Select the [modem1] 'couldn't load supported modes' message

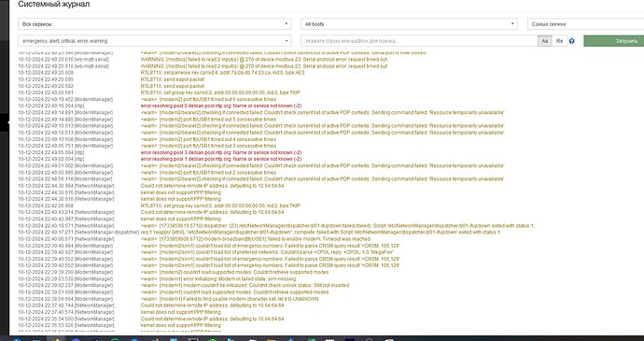(x=234, y=292)
